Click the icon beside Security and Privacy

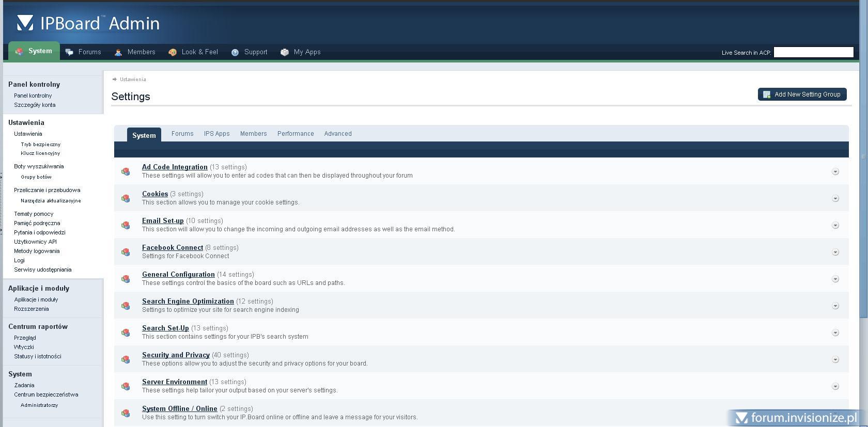126,359
